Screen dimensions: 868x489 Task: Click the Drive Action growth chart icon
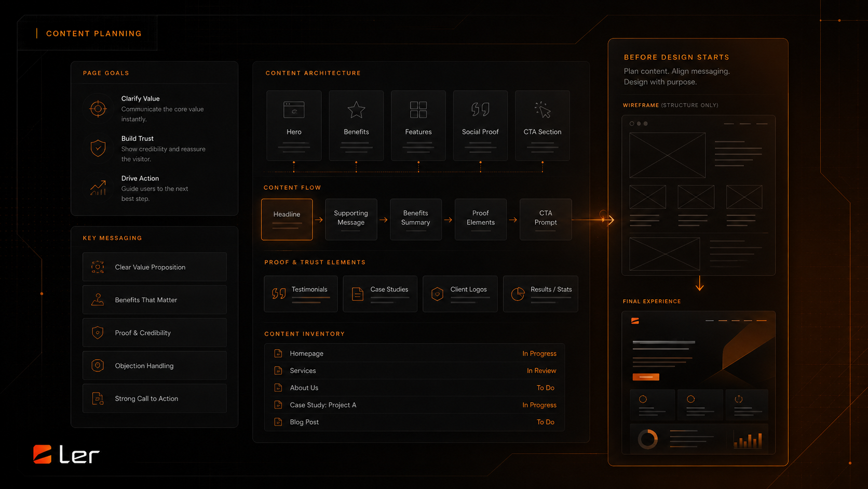(98, 188)
